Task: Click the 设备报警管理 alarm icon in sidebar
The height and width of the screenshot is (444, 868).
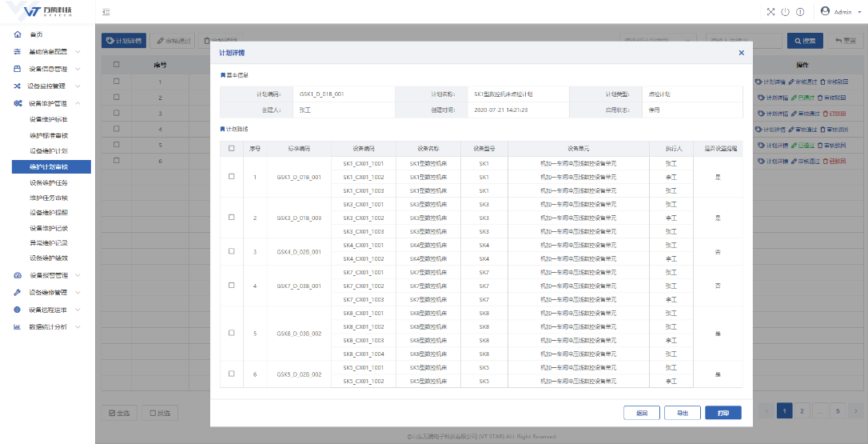Action: pos(17,275)
